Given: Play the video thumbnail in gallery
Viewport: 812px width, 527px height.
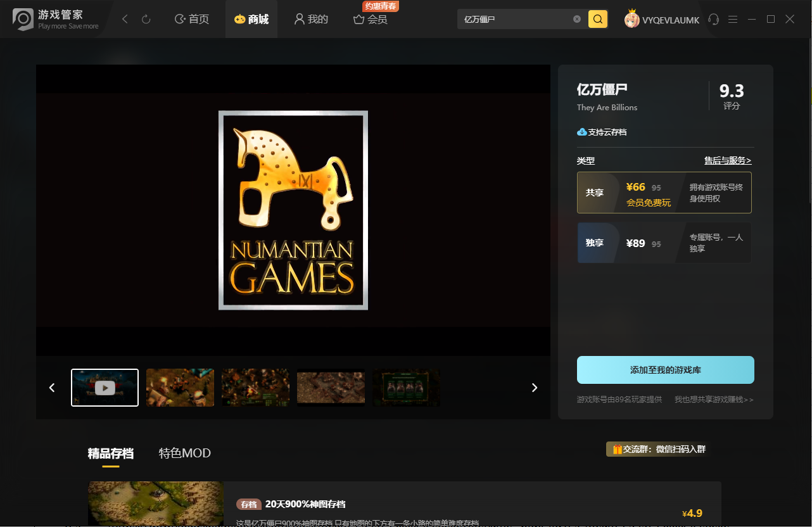Looking at the screenshot, I should point(105,388).
